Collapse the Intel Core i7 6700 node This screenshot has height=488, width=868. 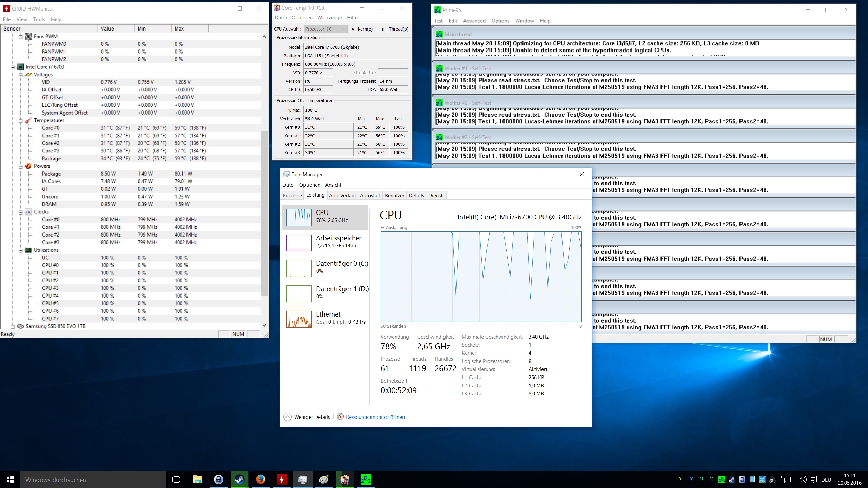point(13,67)
